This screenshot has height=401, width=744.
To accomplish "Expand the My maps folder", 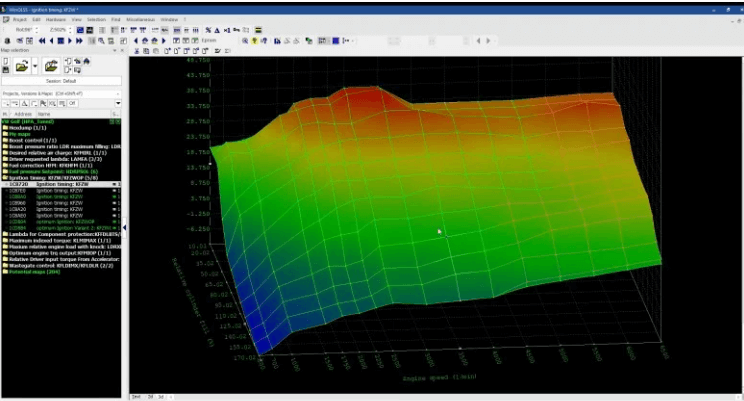I will pos(16,134).
